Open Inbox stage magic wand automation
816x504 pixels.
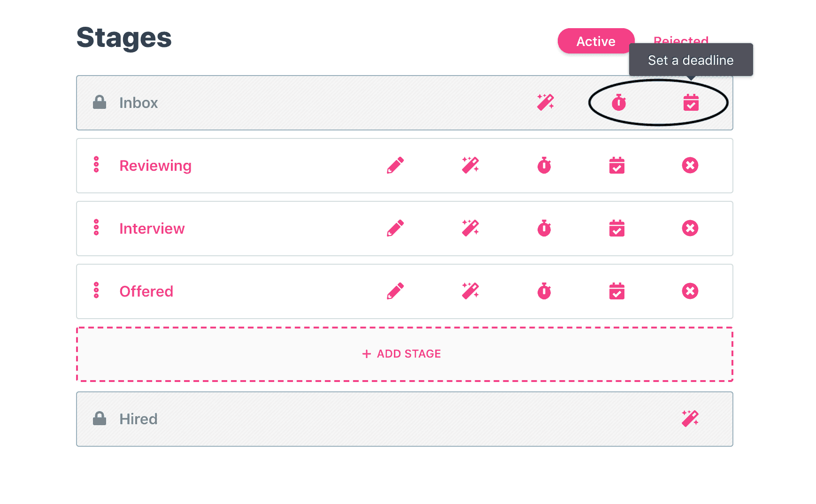tap(546, 102)
